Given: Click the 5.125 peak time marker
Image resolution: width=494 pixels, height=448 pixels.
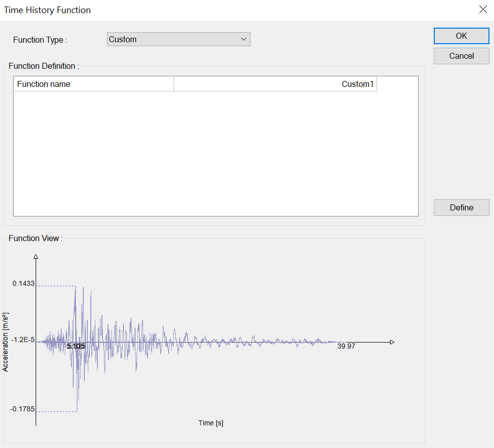Looking at the screenshot, I should (76, 346).
